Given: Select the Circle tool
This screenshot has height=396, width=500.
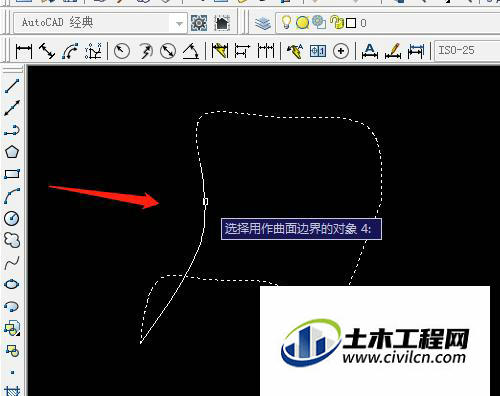Looking at the screenshot, I should (12, 218).
